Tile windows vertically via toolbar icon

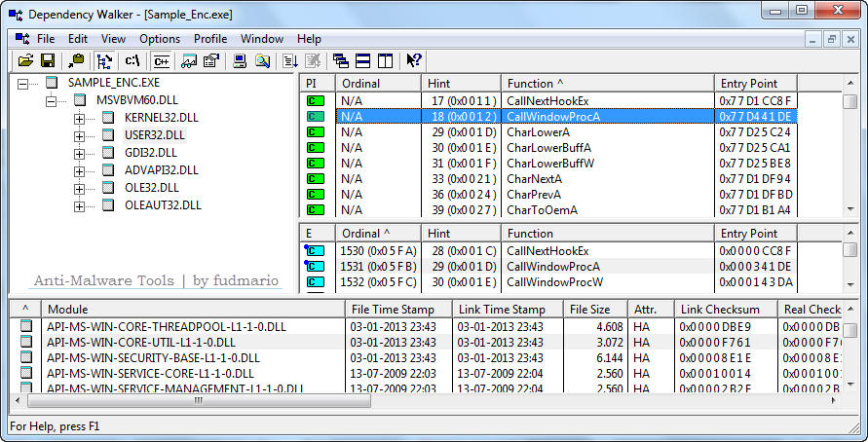(385, 60)
